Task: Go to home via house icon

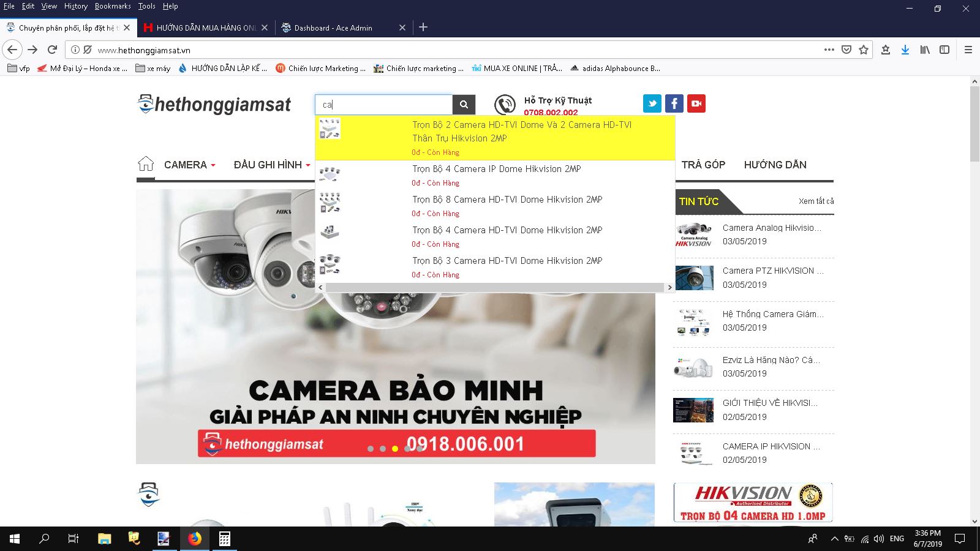Action: pyautogui.click(x=146, y=164)
